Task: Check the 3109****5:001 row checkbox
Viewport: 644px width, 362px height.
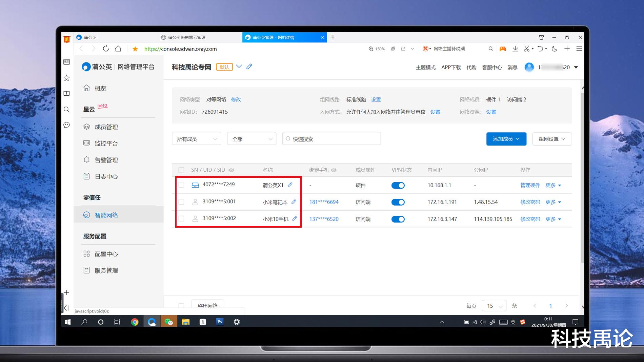Action: [x=181, y=202]
